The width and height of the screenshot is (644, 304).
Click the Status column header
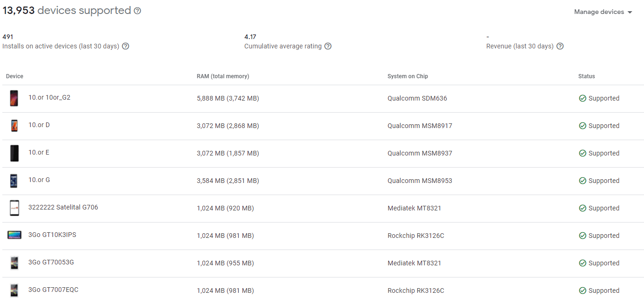coord(586,76)
